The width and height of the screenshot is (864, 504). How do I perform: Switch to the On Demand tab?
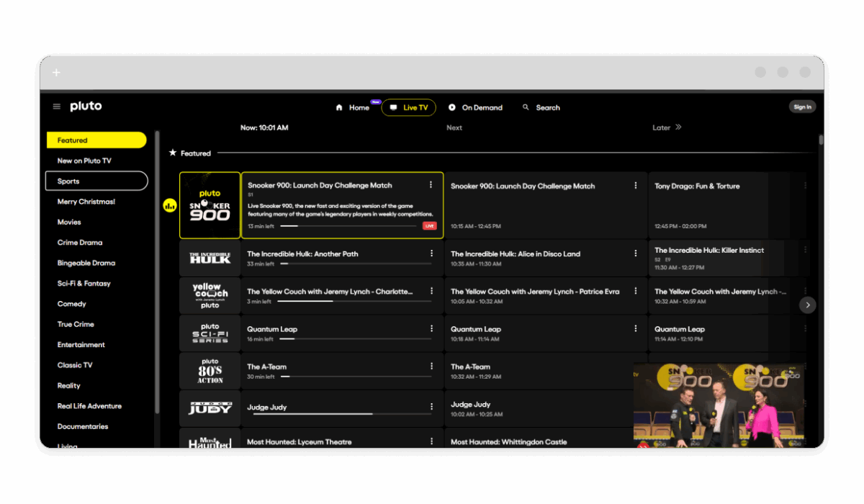pos(475,107)
